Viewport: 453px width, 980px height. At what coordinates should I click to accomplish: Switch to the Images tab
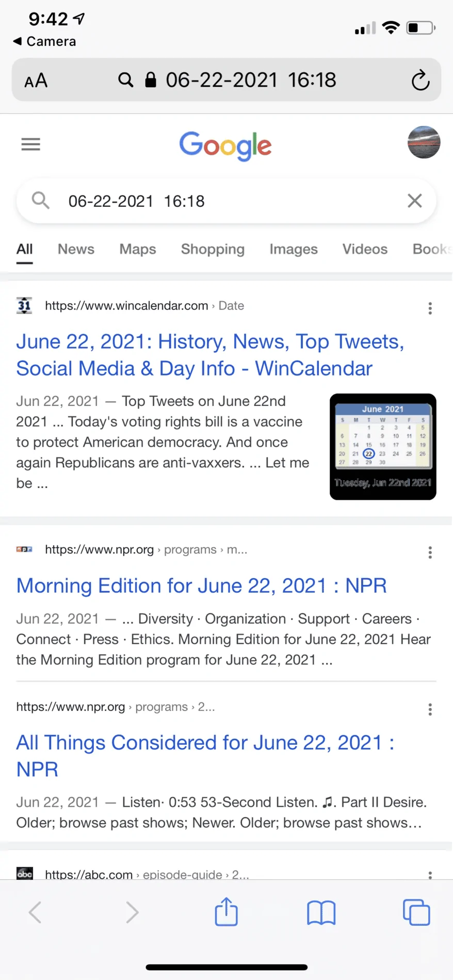pyautogui.click(x=294, y=249)
